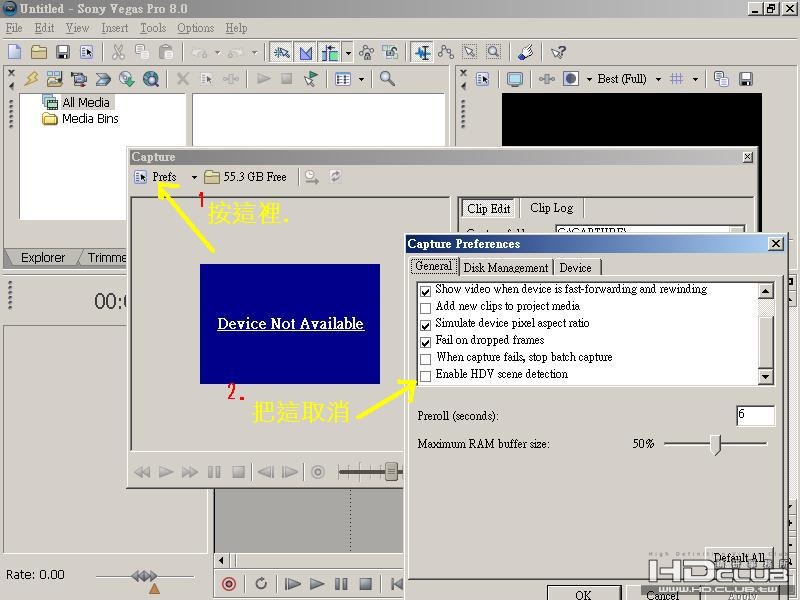
Task: Select the Selection Edit tool icon
Action: pos(469,52)
